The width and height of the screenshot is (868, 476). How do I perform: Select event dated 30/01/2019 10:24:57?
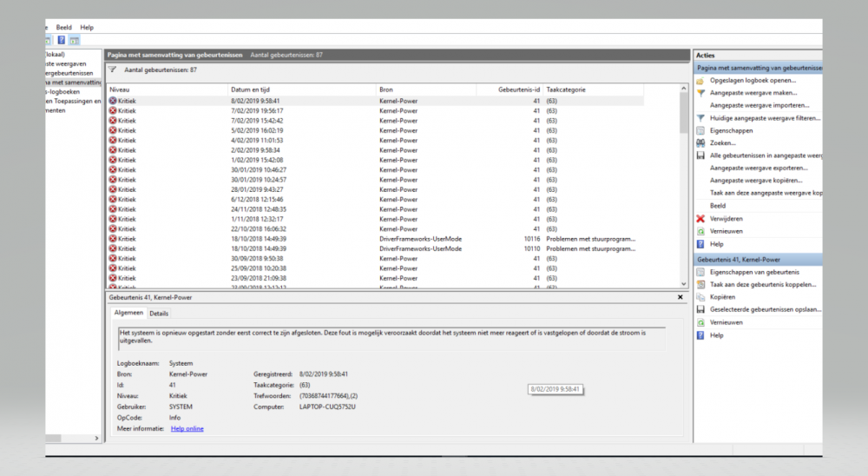[375, 180]
